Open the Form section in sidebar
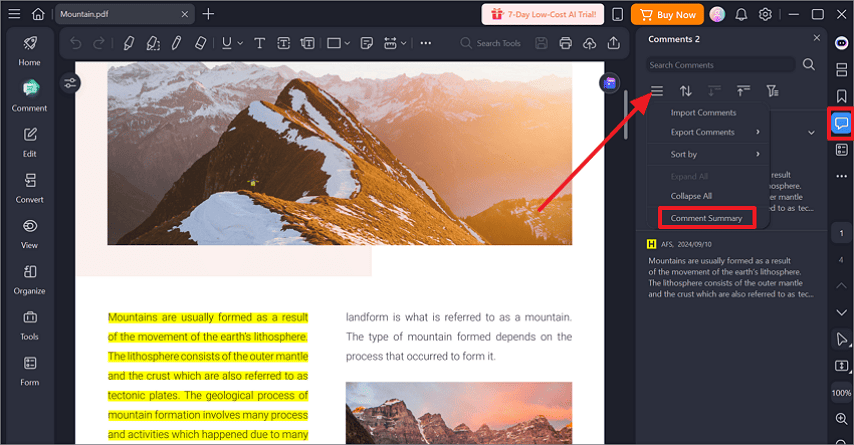854x445 pixels. click(29, 371)
